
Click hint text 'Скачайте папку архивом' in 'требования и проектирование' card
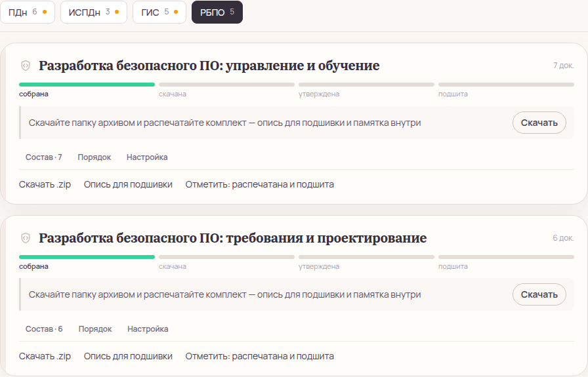tap(224, 294)
